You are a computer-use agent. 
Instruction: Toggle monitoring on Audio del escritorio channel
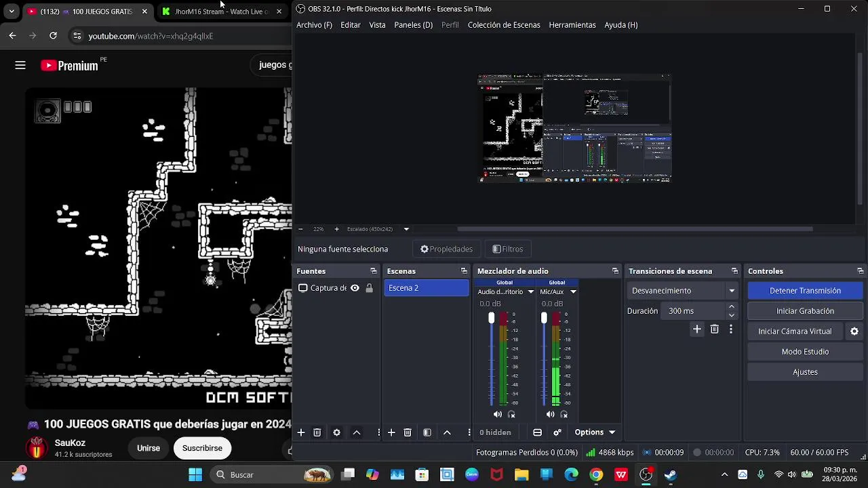(511, 414)
